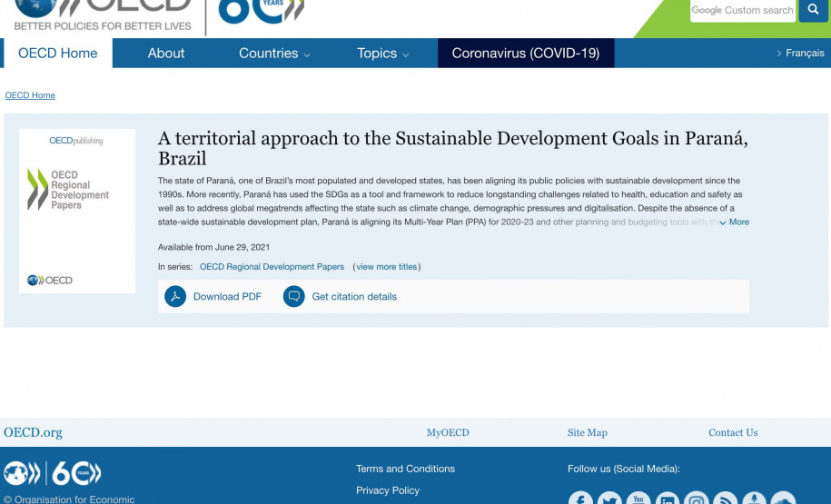
Task: Click the paper title about Paraná, Brazil
Action: pyautogui.click(x=453, y=148)
